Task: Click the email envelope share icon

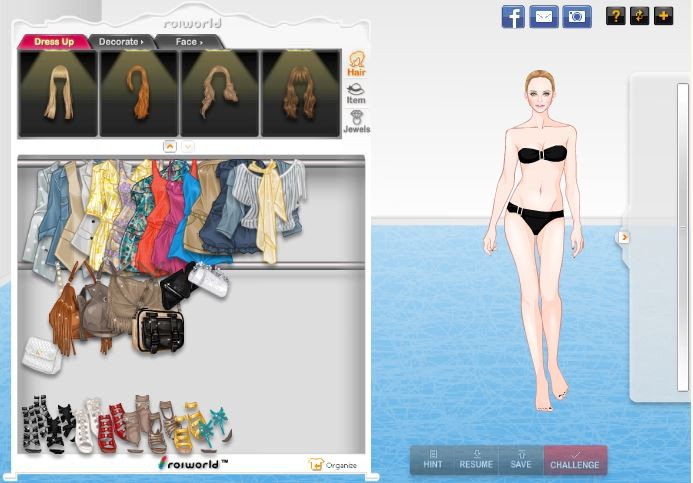Action: point(544,16)
